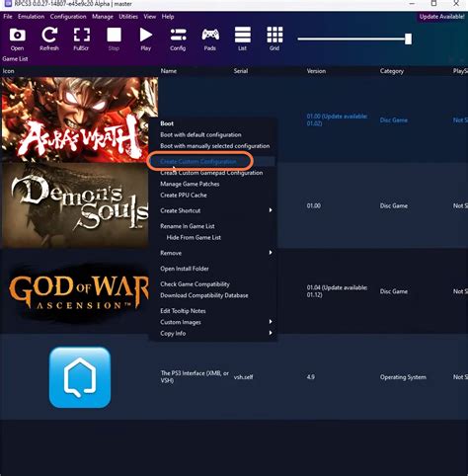
Task: Open the View menu
Action: click(x=150, y=17)
